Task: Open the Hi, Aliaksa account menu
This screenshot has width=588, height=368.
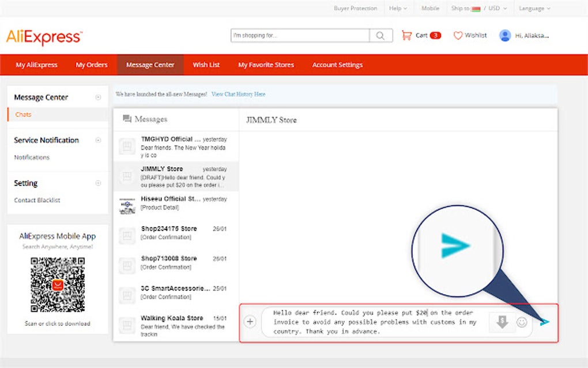Action: [532, 36]
